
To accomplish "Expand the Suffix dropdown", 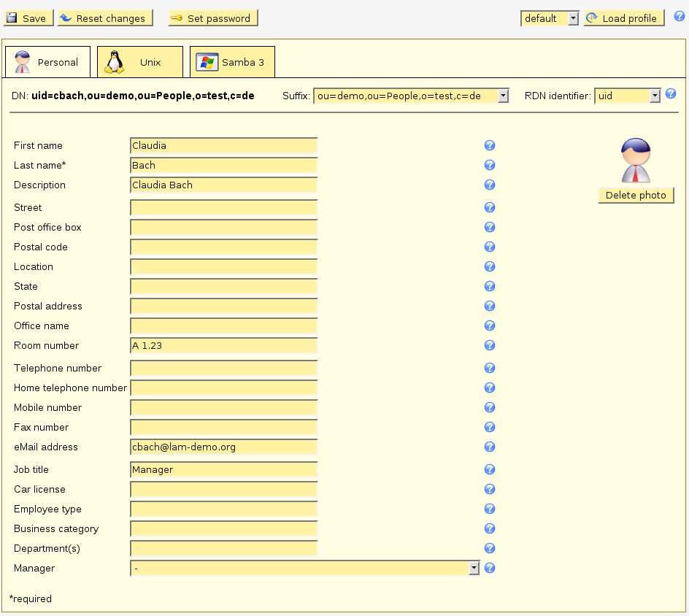I will (411, 96).
